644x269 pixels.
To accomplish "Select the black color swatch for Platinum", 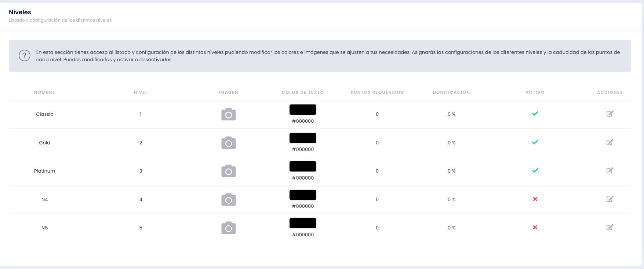I will pos(303,166).
